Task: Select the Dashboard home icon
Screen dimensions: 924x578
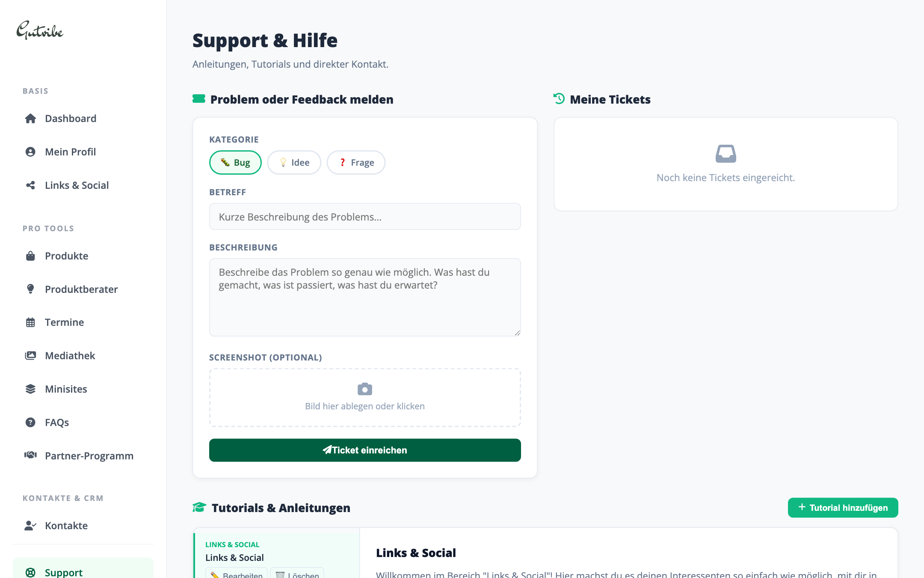Action: 30,118
